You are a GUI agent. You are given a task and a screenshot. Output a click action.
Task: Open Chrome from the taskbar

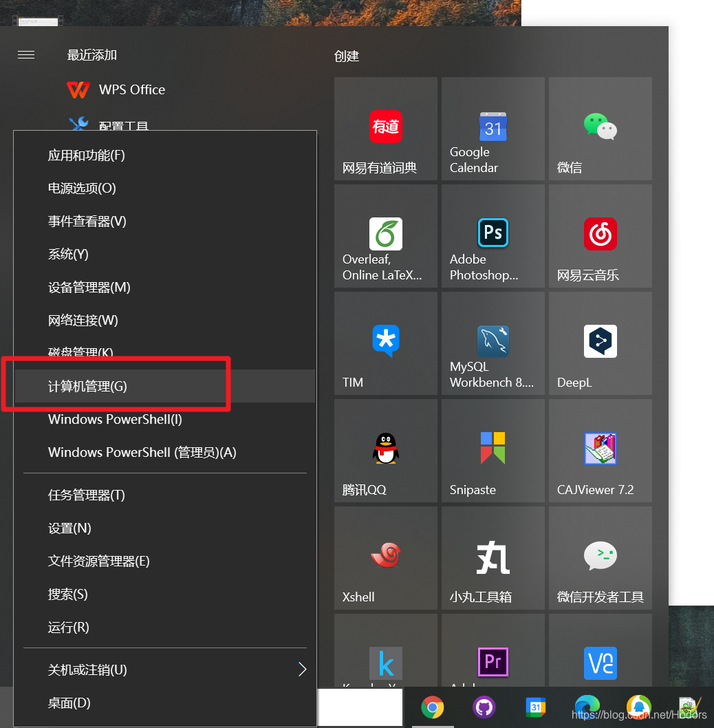coord(432,707)
